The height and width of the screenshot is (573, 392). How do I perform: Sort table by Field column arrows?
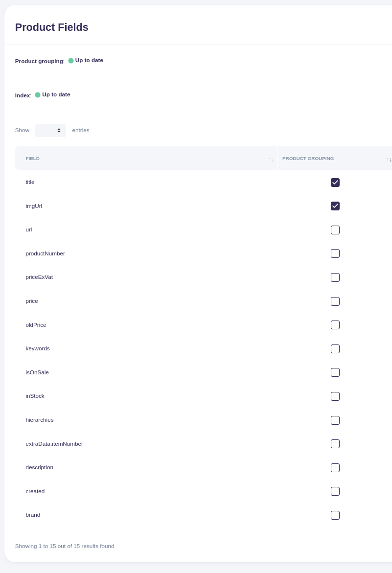pyautogui.click(x=271, y=159)
